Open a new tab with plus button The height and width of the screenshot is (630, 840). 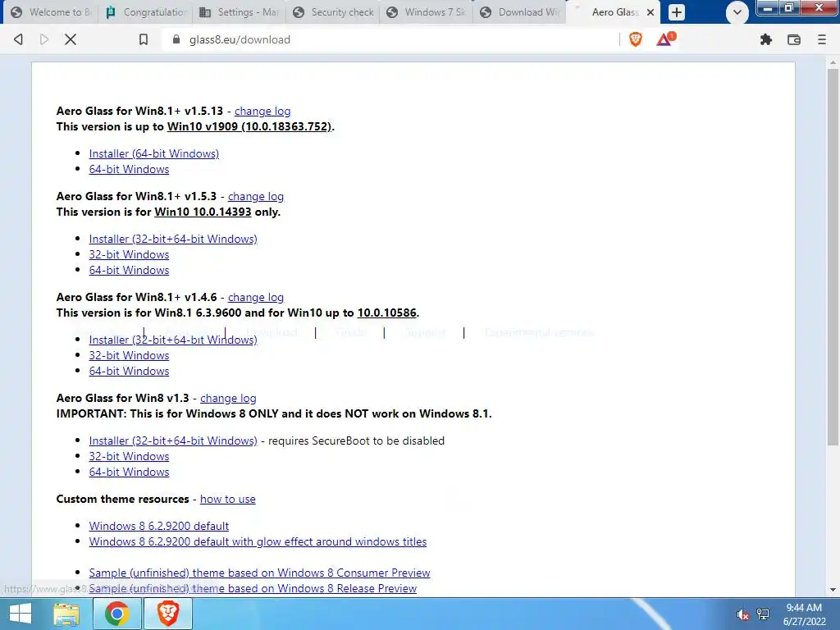click(677, 12)
